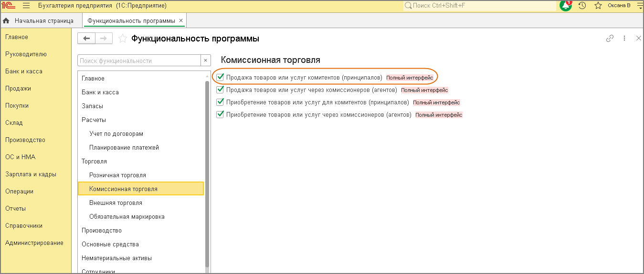Open Администрирование in the sidebar
This screenshot has height=274, width=644.
[x=34, y=243]
